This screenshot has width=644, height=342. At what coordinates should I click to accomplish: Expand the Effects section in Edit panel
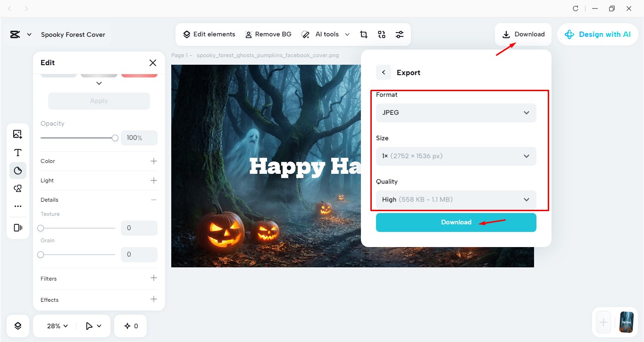coord(99,299)
